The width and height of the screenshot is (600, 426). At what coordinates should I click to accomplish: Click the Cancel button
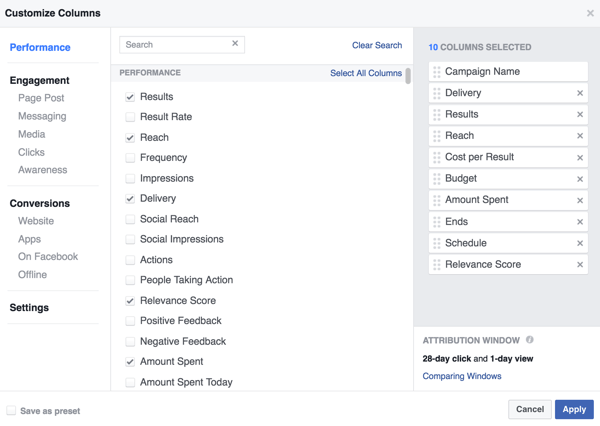[x=530, y=409]
